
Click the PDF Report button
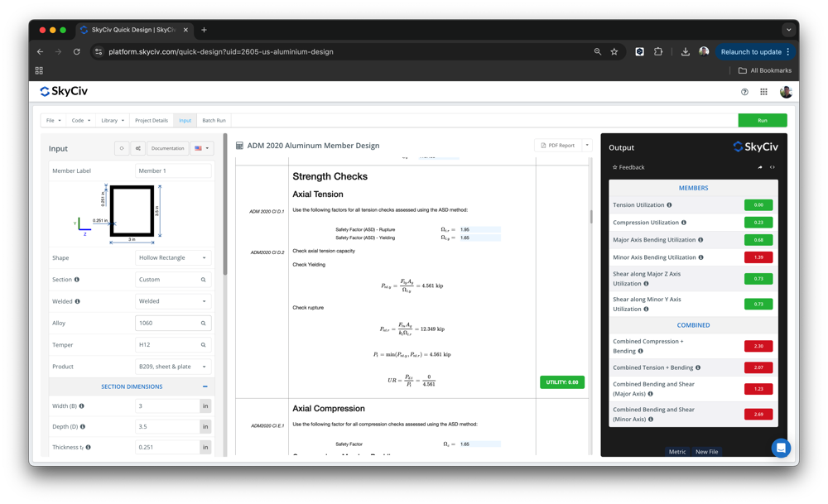[558, 146]
